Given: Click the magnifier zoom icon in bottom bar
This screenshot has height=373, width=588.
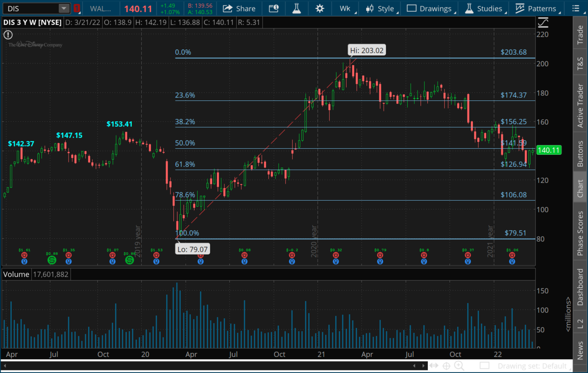Looking at the screenshot, I should pyautogui.click(x=459, y=366).
